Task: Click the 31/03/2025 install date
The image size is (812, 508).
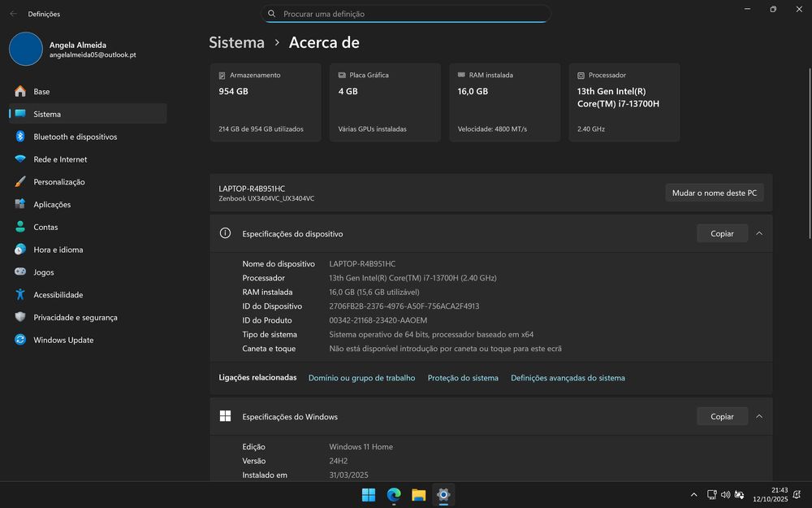Action: [348, 475]
